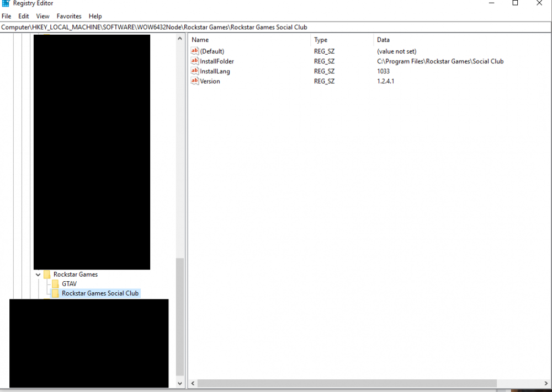Click the tree pane vertical scrollbar thumb
The height and width of the screenshot is (392, 552).
tap(180, 317)
